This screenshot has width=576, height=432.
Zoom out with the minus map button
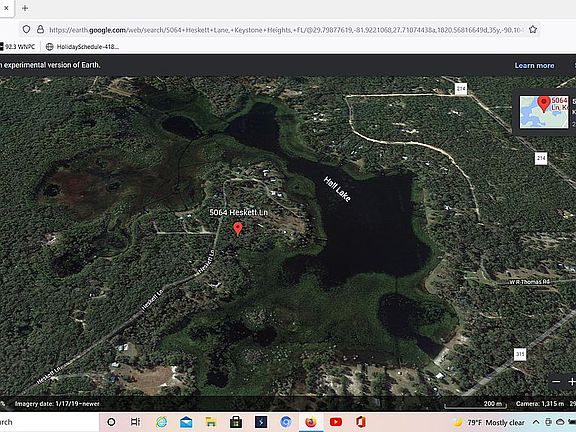pos(556,382)
